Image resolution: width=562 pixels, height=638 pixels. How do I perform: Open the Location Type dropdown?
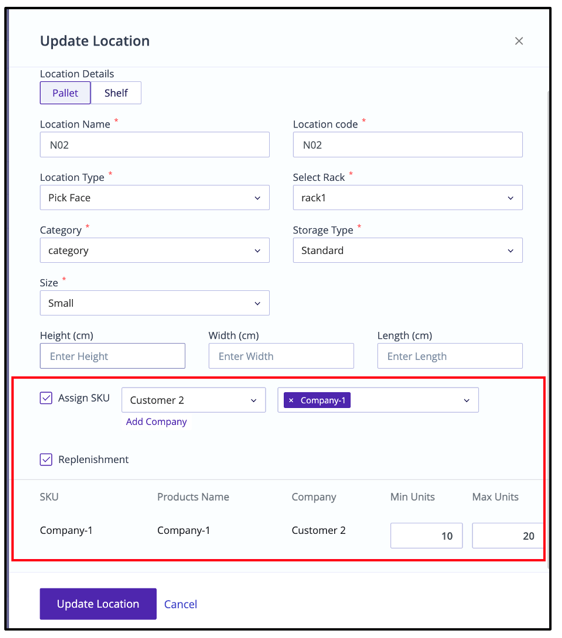tap(155, 198)
